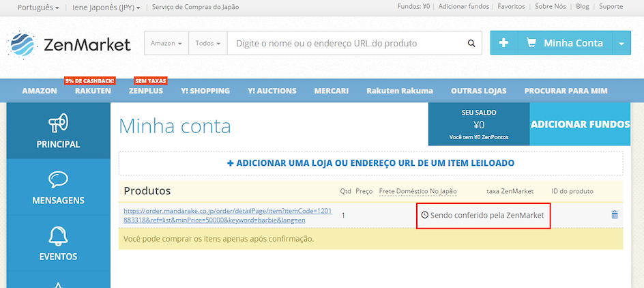Click the Minha conta page title

click(x=175, y=126)
